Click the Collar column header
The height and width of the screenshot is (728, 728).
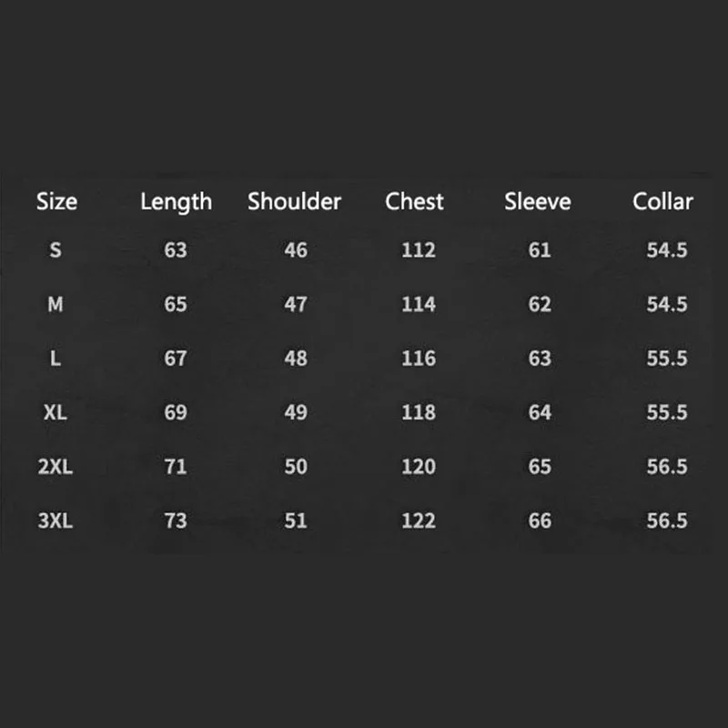[663, 201]
